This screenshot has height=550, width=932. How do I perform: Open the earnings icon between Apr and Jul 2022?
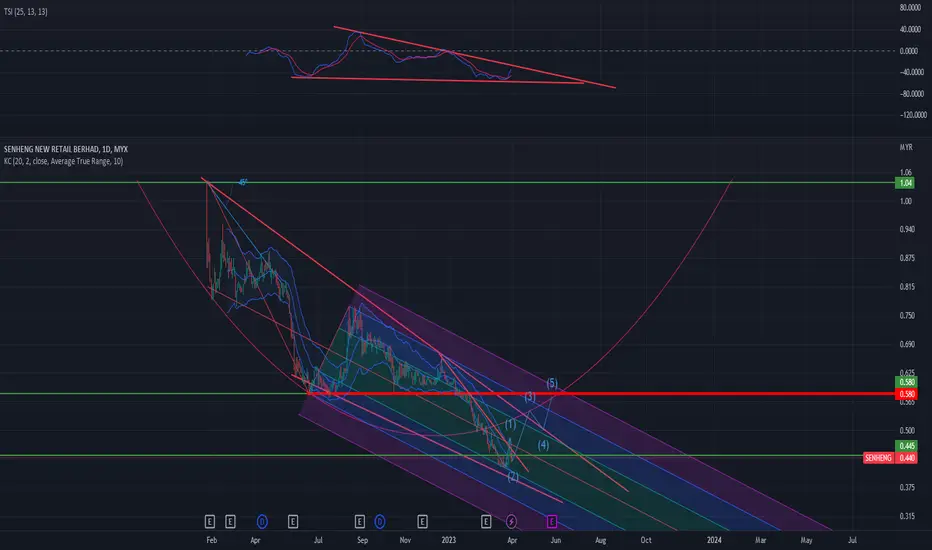tap(292, 521)
